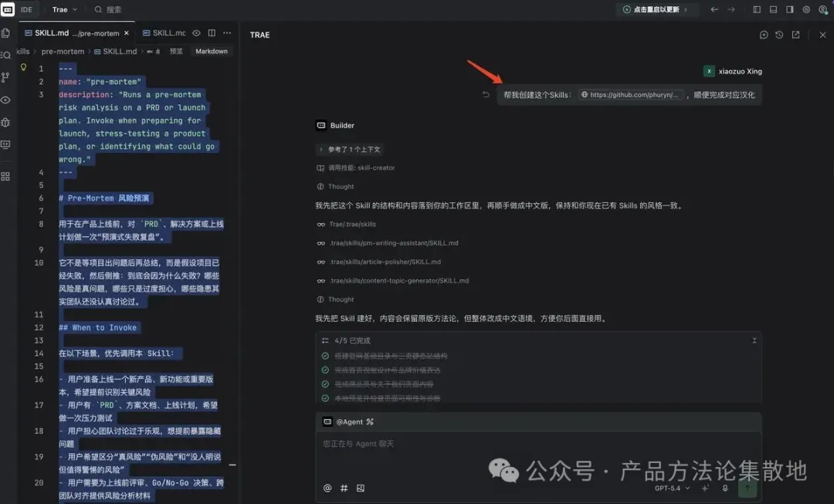Click the first completed task checkmark
Viewport: 834px width, 504px height.
pyautogui.click(x=325, y=357)
